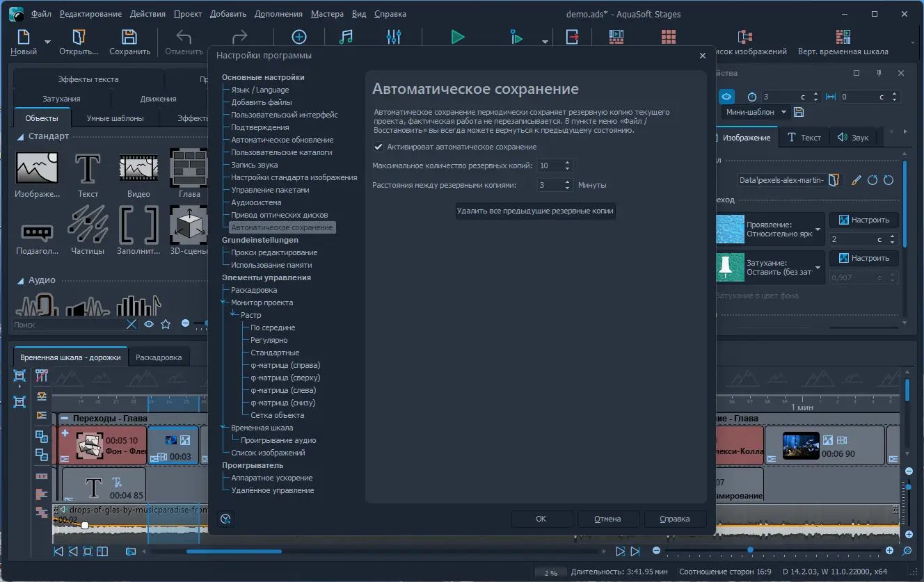
Task: Collapse the Стандарт section in Objects panel
Action: 20,136
